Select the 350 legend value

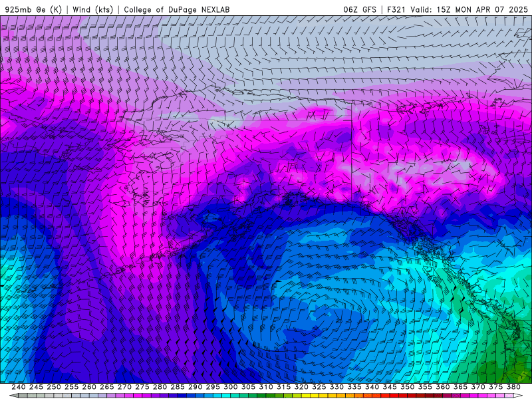click(x=407, y=387)
